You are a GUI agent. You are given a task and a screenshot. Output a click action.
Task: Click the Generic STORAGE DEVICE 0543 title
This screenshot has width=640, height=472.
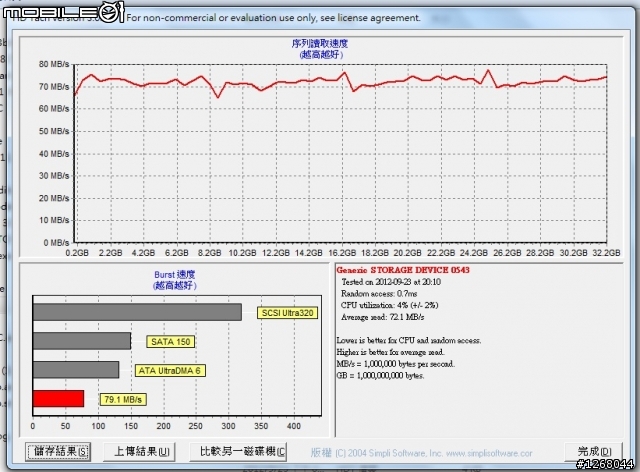tap(403, 270)
